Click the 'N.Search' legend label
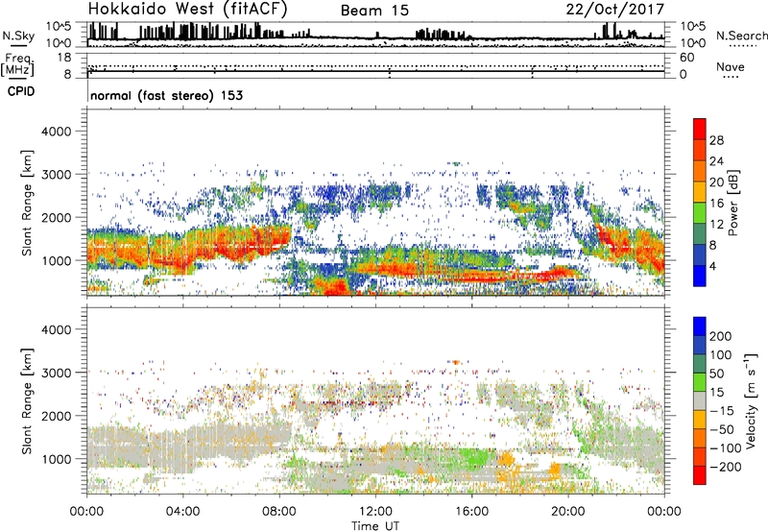 741,36
